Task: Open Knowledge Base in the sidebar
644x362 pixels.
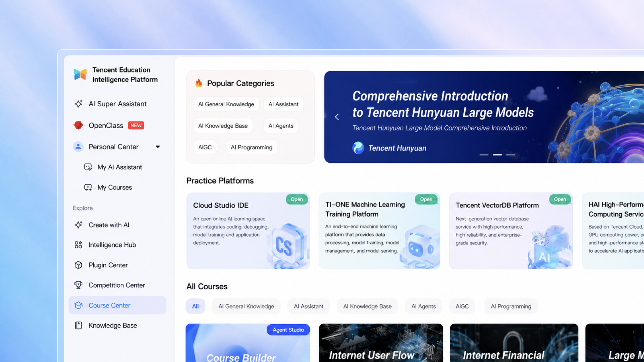Action: pyautogui.click(x=118, y=326)
